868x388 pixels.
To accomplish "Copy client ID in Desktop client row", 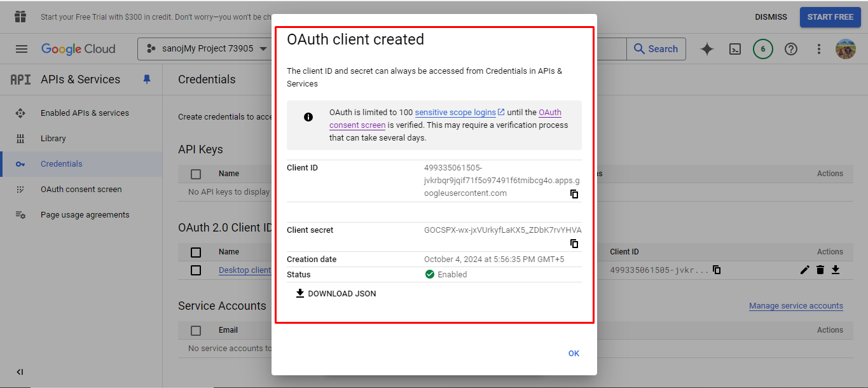I will pos(717,270).
